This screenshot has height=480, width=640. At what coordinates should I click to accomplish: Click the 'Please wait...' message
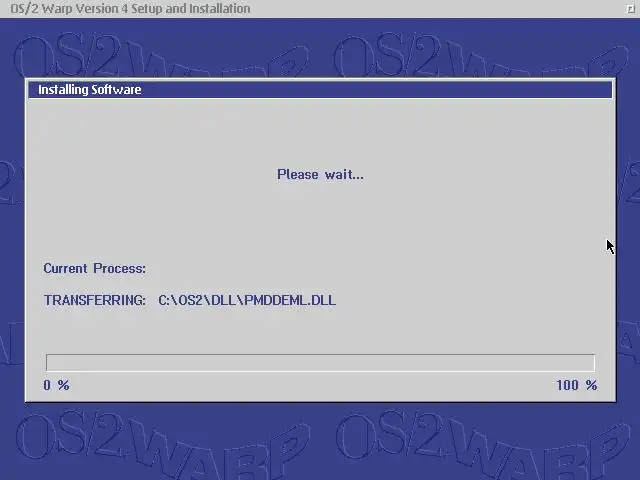point(320,175)
